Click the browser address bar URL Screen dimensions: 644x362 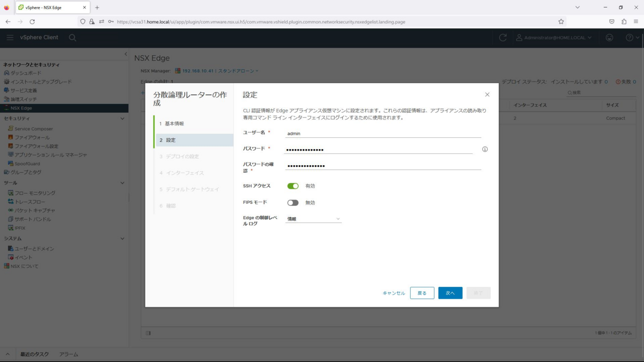[260, 22]
